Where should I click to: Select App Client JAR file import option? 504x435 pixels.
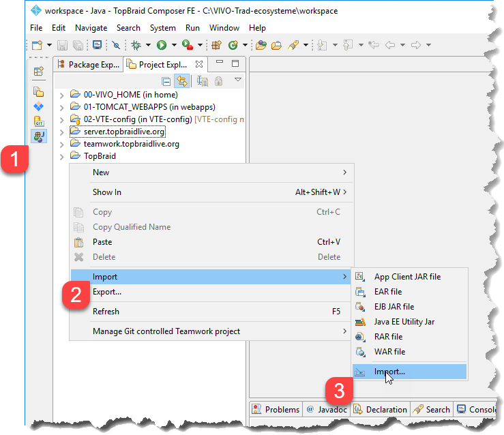[x=409, y=277]
